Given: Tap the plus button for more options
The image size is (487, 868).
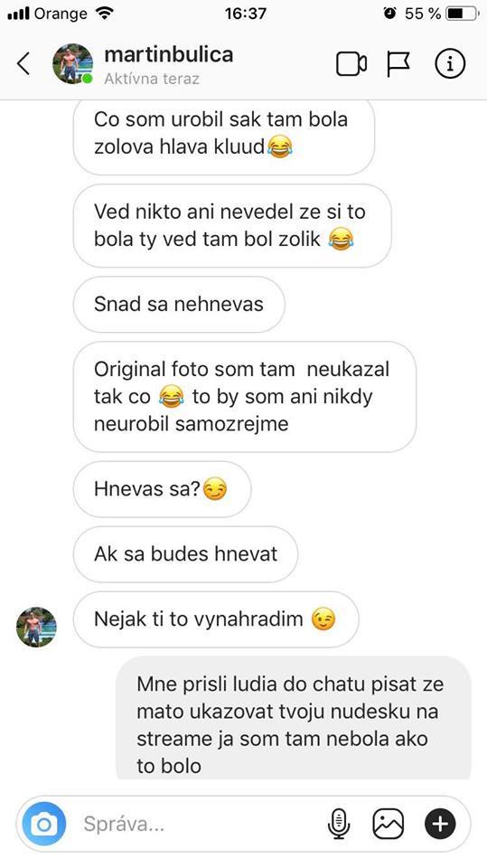Looking at the screenshot, I should [x=440, y=825].
